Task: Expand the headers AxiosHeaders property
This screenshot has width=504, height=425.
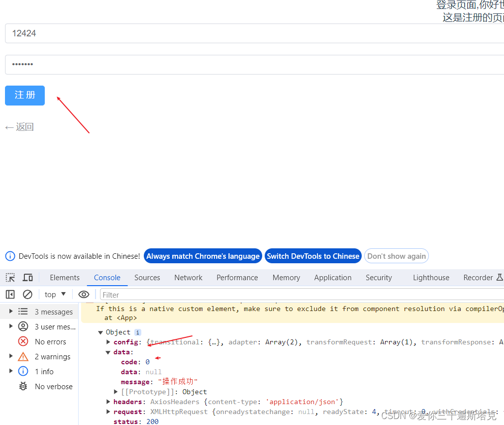Action: 108,402
